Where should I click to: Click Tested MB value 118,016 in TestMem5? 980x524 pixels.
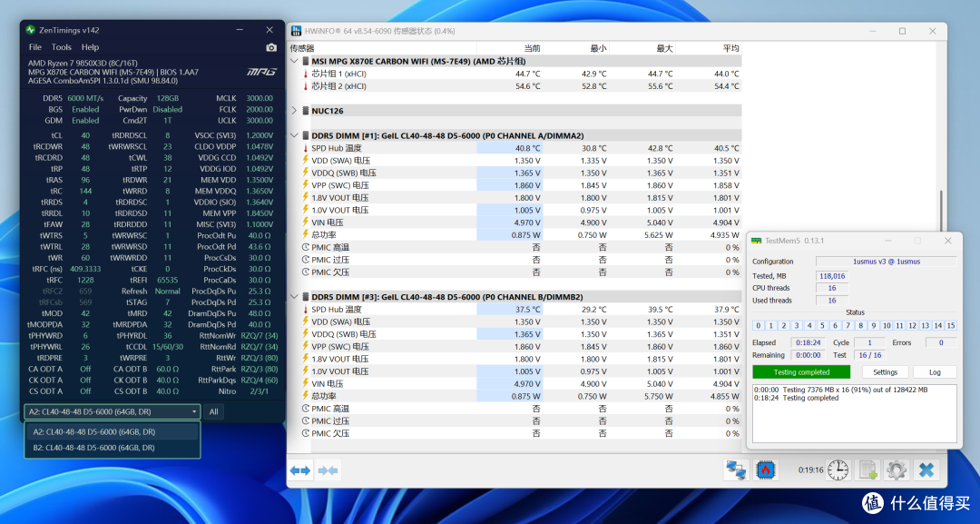(832, 276)
